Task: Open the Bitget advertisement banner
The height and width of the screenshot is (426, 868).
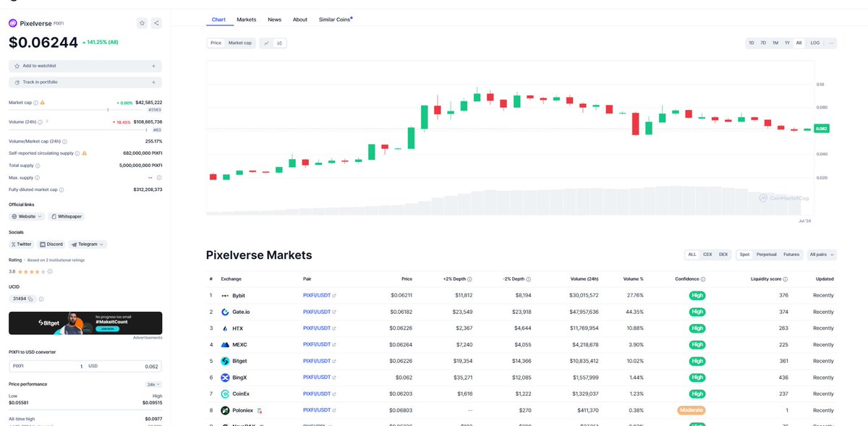Action: (85, 323)
